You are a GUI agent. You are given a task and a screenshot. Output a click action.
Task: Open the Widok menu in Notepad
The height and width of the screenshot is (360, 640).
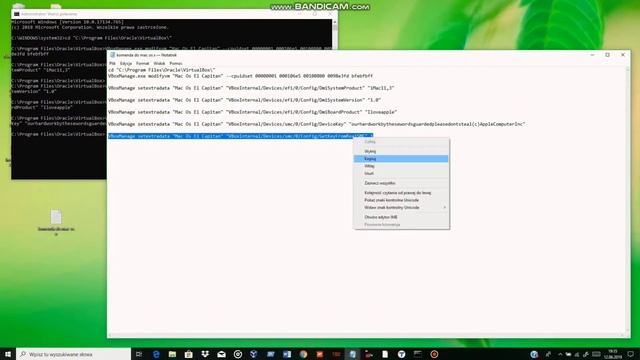tap(159, 63)
